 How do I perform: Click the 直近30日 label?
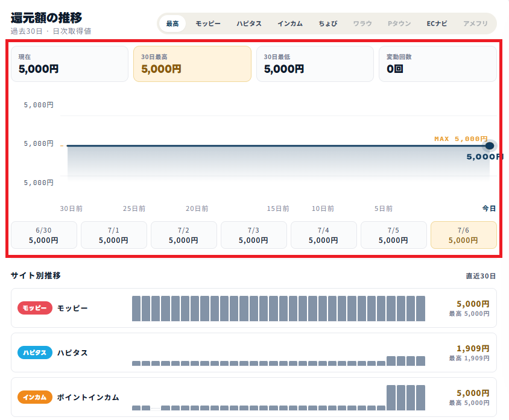(481, 276)
